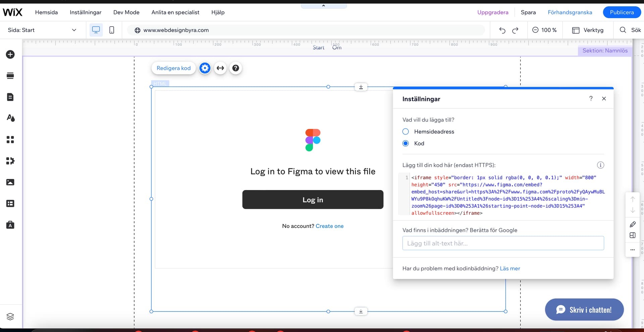
Task: Click the Uppgradera link
Action: pyautogui.click(x=493, y=12)
